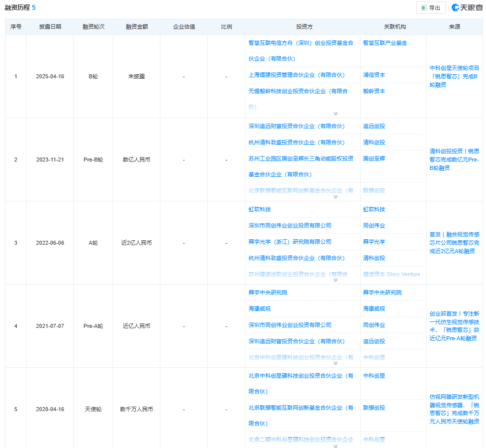Click 国创至辉 related institution link
Image resolution: width=486 pixels, height=448 pixels.
point(374,159)
